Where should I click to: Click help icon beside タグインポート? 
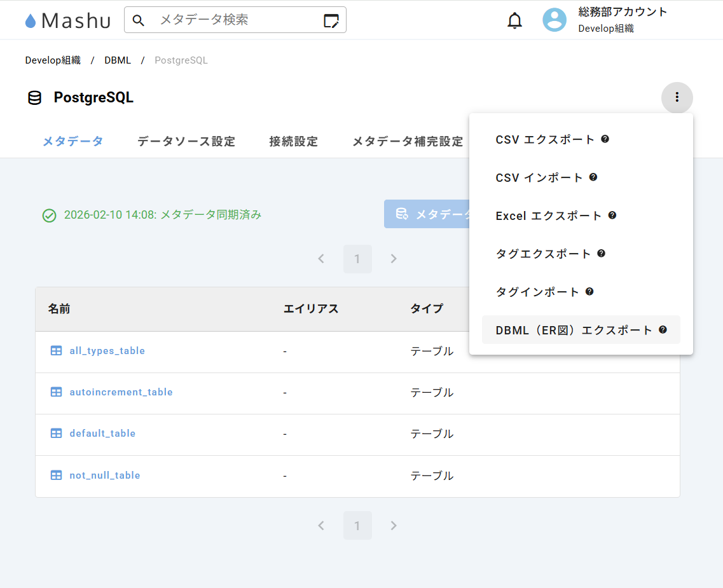click(x=589, y=291)
